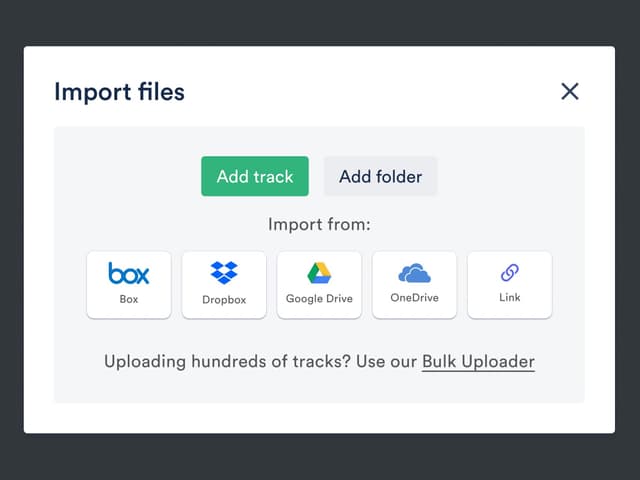640x480 pixels.
Task: Open the Bulk Uploader link
Action: pyautogui.click(x=478, y=361)
